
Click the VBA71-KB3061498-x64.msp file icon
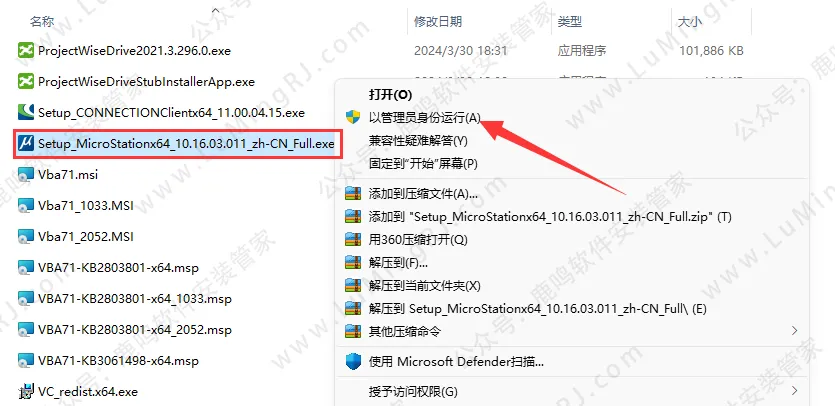click(25, 361)
